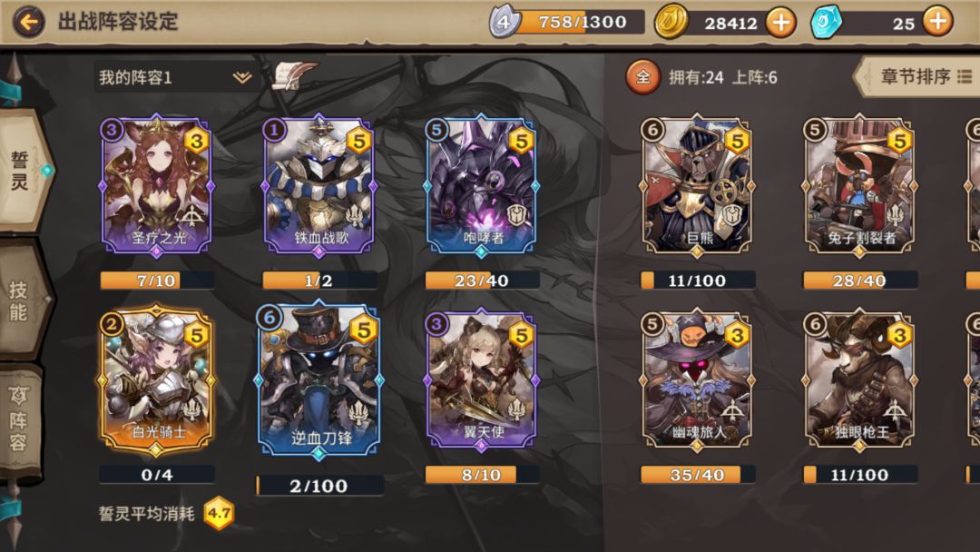
Task: Click the 咆哮者 23/40 progress bar
Action: [x=482, y=280]
